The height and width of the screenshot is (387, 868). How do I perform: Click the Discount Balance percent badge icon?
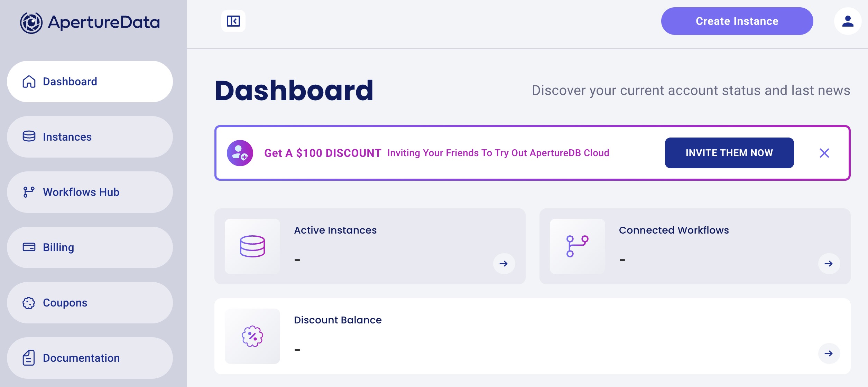tap(252, 336)
